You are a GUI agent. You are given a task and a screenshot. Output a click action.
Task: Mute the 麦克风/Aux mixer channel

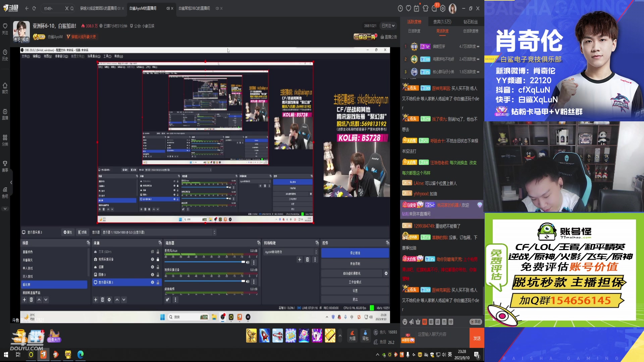248,262
